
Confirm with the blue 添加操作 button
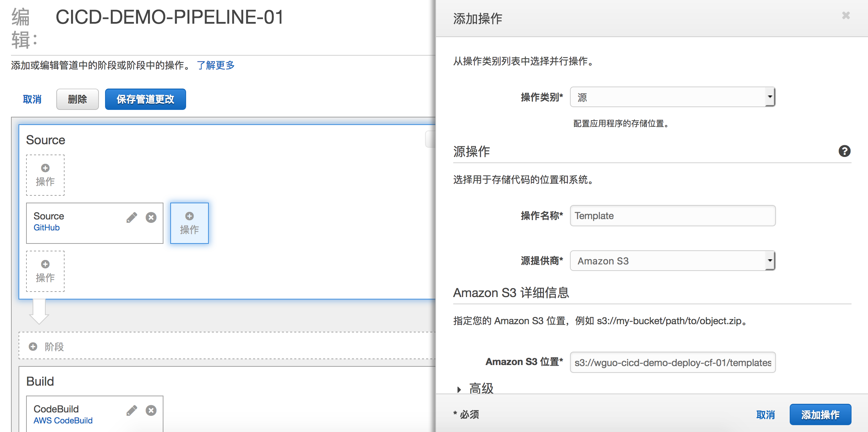click(820, 414)
